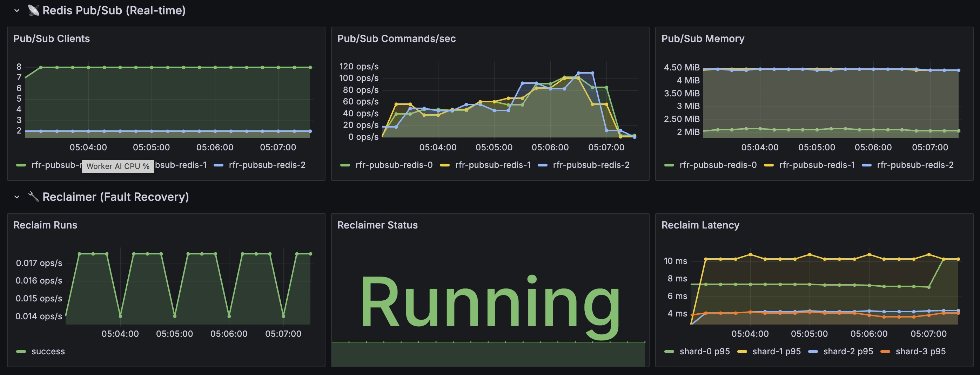Toggle shard-0 p95 series in Reclaim Latency
Screen dimensions: 980x375
[705, 352]
